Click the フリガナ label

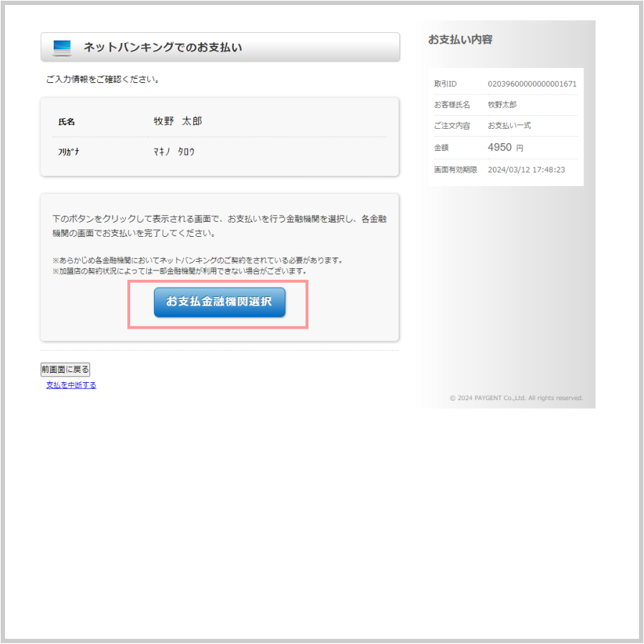tap(69, 152)
